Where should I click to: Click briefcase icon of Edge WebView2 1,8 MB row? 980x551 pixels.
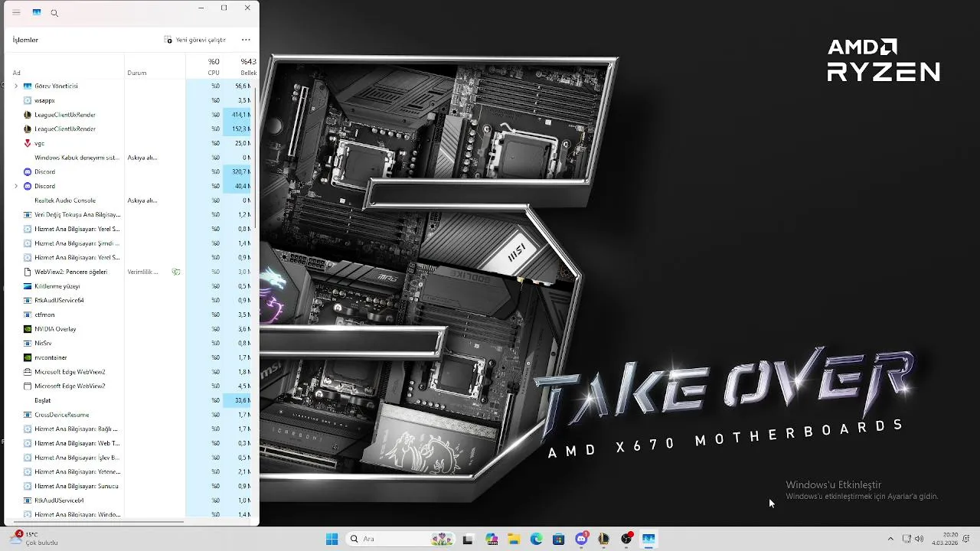pos(28,372)
